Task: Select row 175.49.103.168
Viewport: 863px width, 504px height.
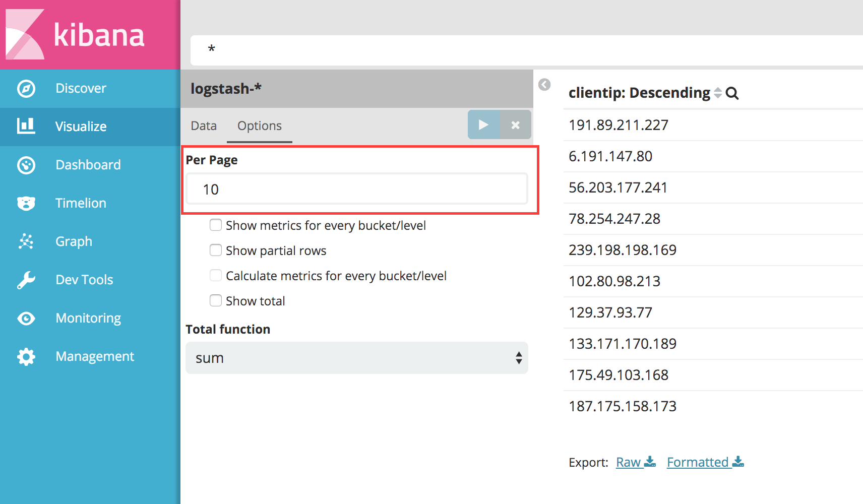Action: 713,375
